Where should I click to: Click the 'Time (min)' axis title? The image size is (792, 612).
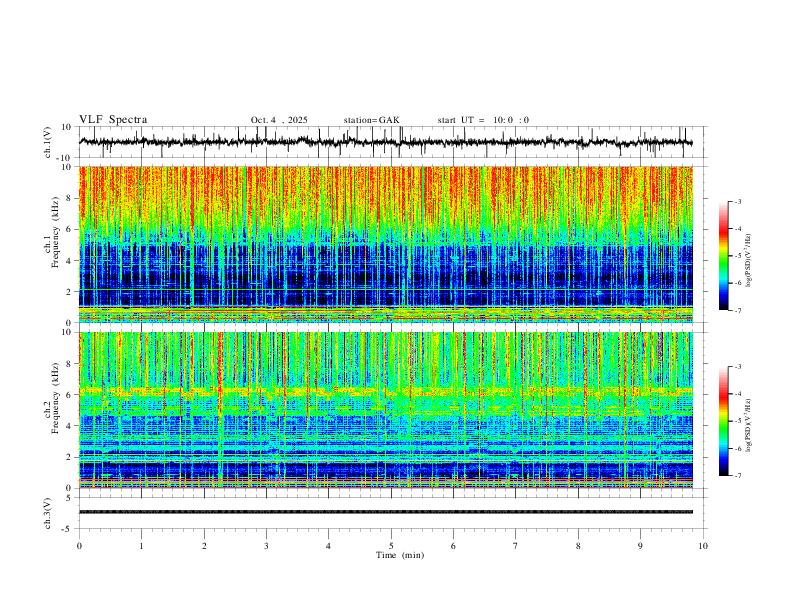tap(400, 555)
